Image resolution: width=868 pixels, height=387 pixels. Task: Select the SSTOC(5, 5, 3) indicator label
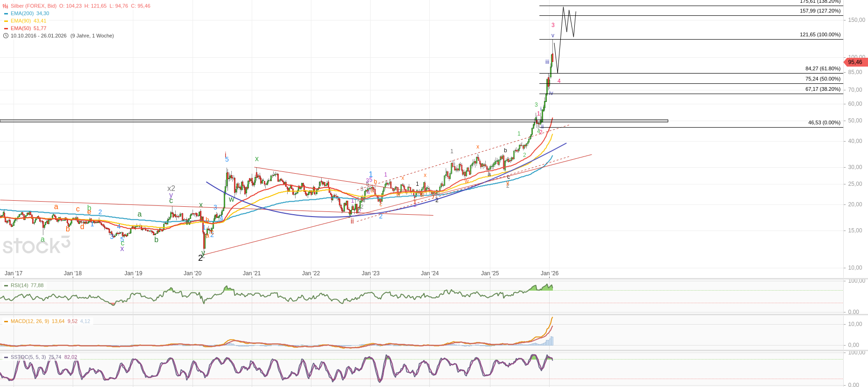tap(28, 357)
